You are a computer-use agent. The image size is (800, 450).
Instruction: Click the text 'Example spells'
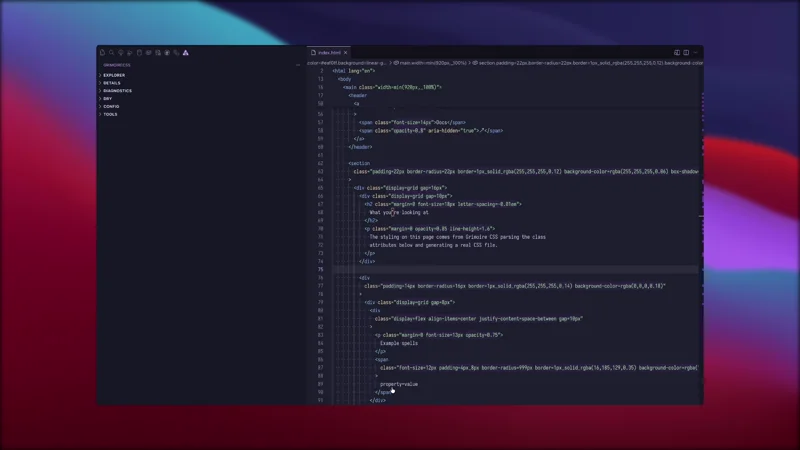[399, 343]
